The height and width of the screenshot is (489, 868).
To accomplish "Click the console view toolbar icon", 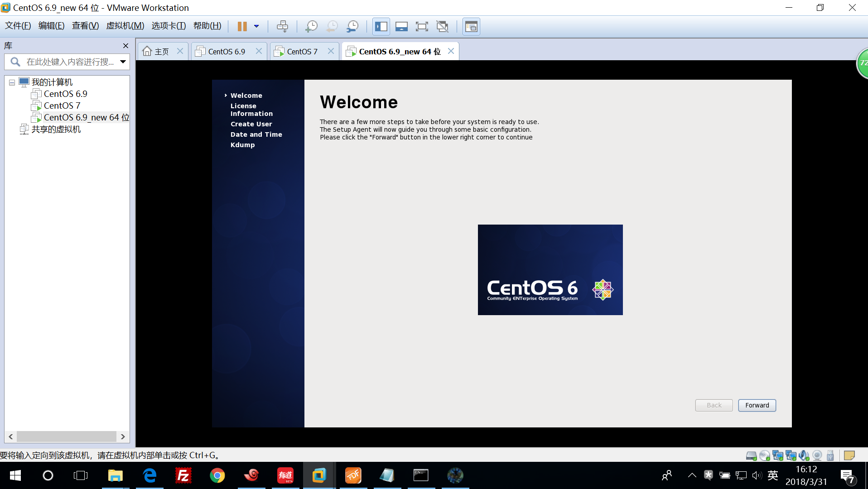I will (x=471, y=26).
